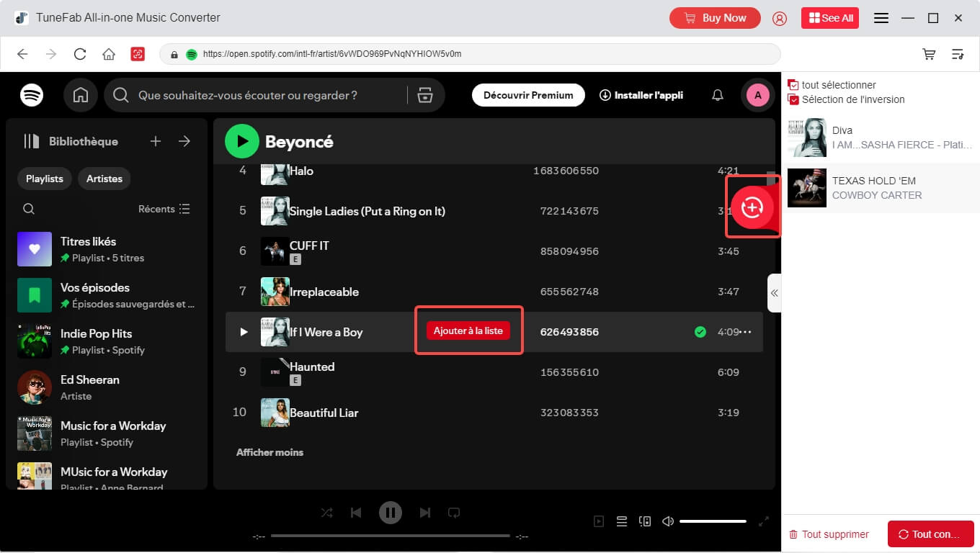The height and width of the screenshot is (553, 980).
Task: Select the Irreplaceable track
Action: tap(494, 292)
